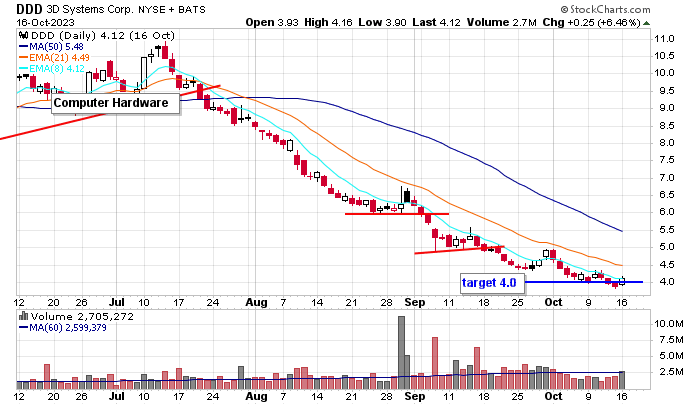The image size is (700, 405).
Task: Click the Oct label under the volume panel
Action: point(554,396)
